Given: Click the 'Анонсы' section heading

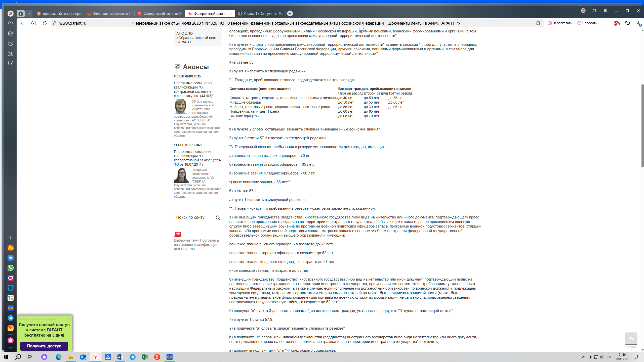Looking at the screenshot, I should click(x=196, y=67).
